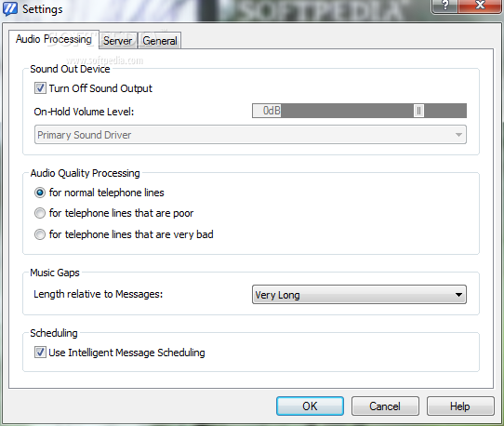This screenshot has width=504, height=426.
Task: Open the General tab
Action: pyautogui.click(x=160, y=41)
